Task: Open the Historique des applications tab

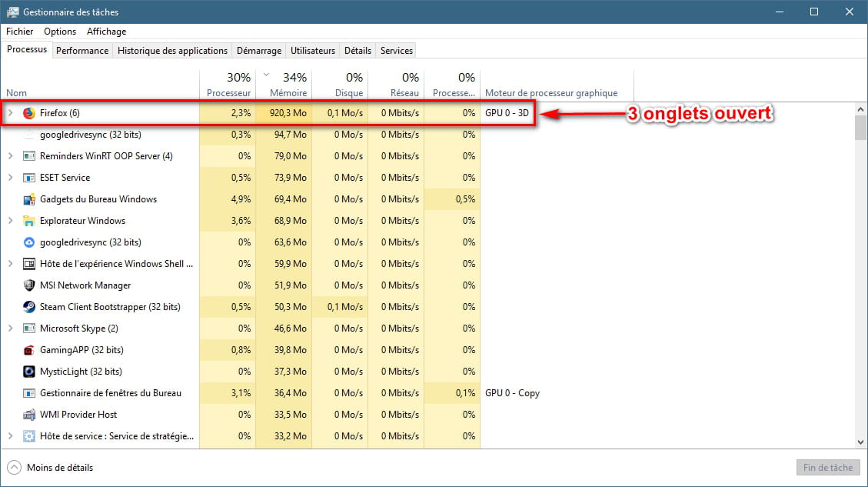Action: click(172, 51)
